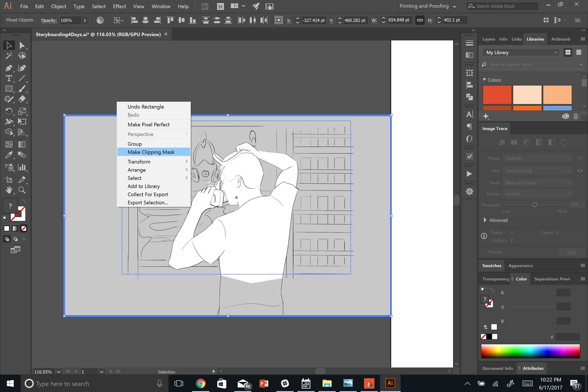Click the Image Trace panel icon
The width and height of the screenshot is (588, 392).
(469, 156)
